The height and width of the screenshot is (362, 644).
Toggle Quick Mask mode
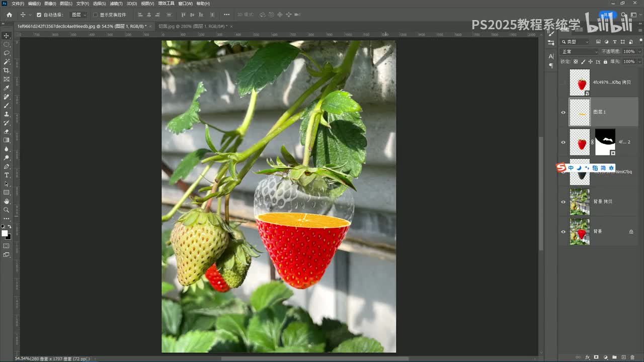(x=7, y=246)
